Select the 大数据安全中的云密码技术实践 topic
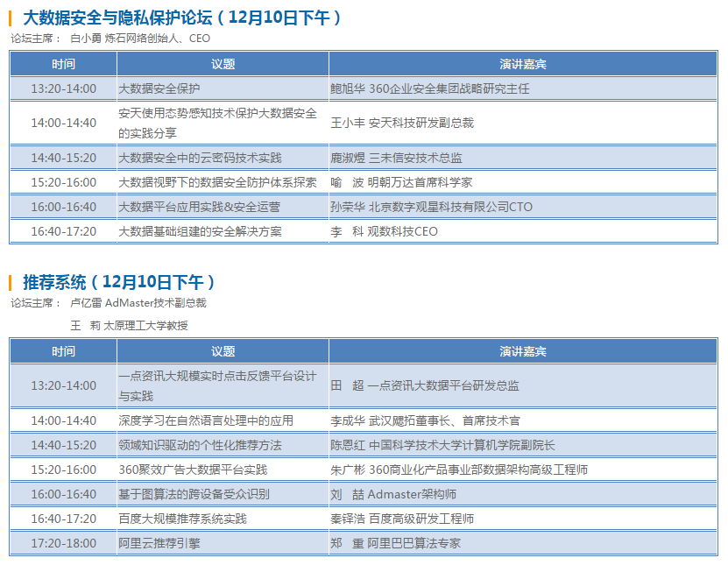Screen dimensions: 728x565 point(200,158)
